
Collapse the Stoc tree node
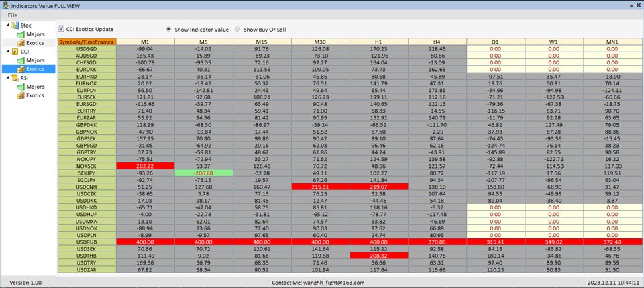(8, 26)
